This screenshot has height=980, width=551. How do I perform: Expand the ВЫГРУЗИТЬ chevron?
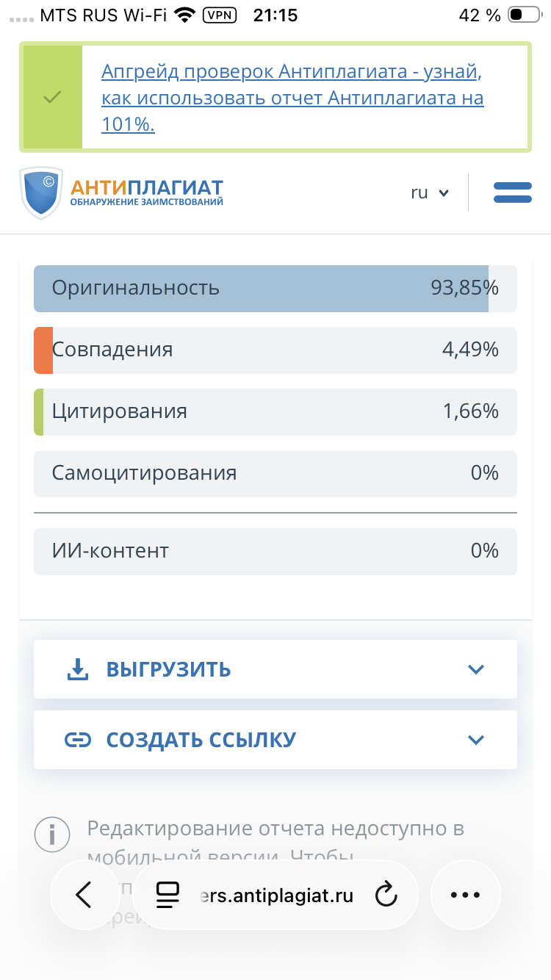pos(476,669)
